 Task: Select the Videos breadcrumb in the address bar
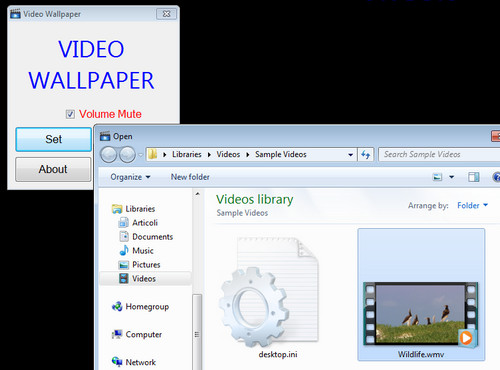point(228,154)
